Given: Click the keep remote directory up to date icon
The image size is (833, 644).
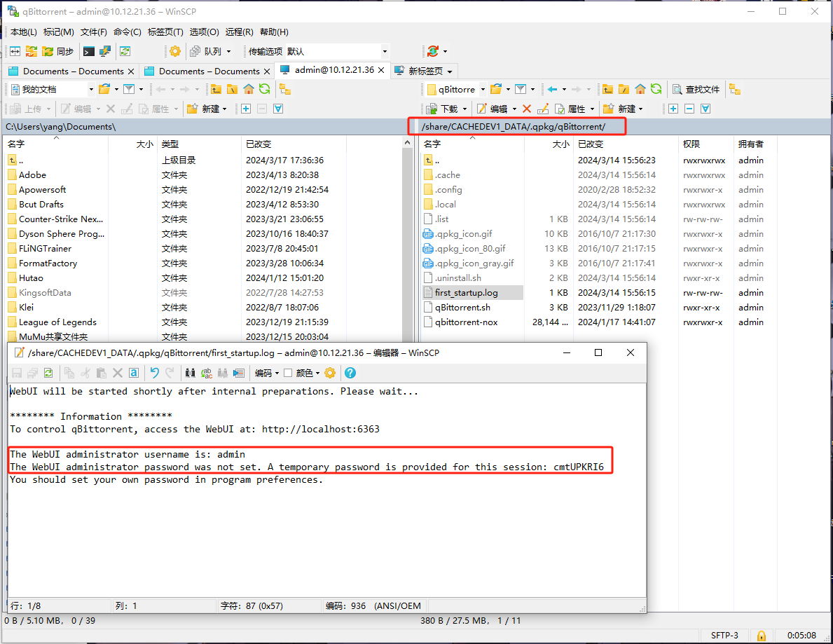Looking at the screenshot, I should point(125,52).
